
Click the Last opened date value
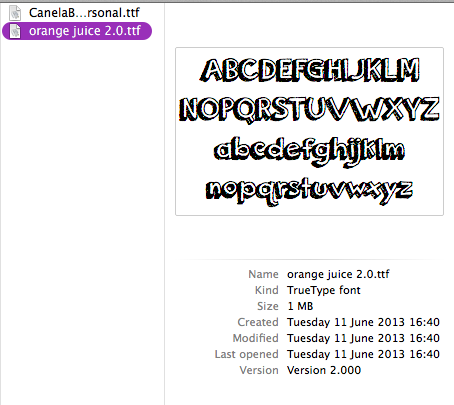point(363,354)
